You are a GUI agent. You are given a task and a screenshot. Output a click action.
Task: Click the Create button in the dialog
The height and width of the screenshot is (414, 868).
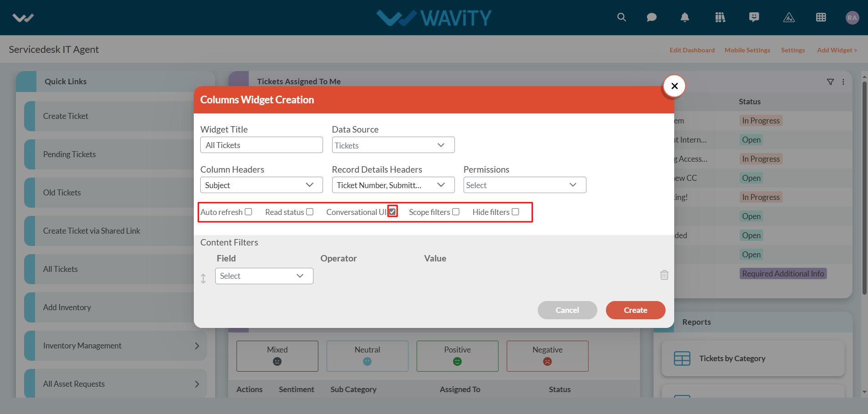pyautogui.click(x=636, y=310)
